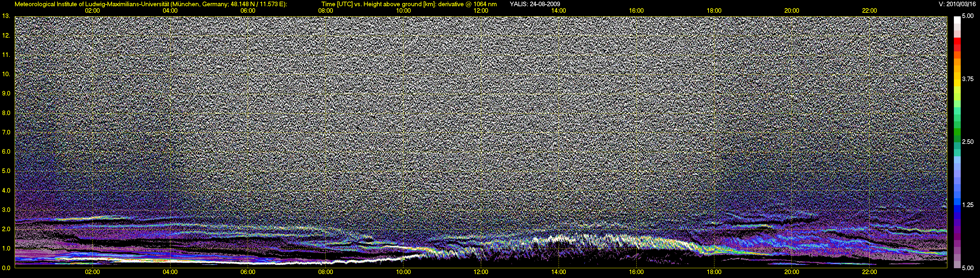Click the 16:00 label on the bottom time axis

click(636, 272)
